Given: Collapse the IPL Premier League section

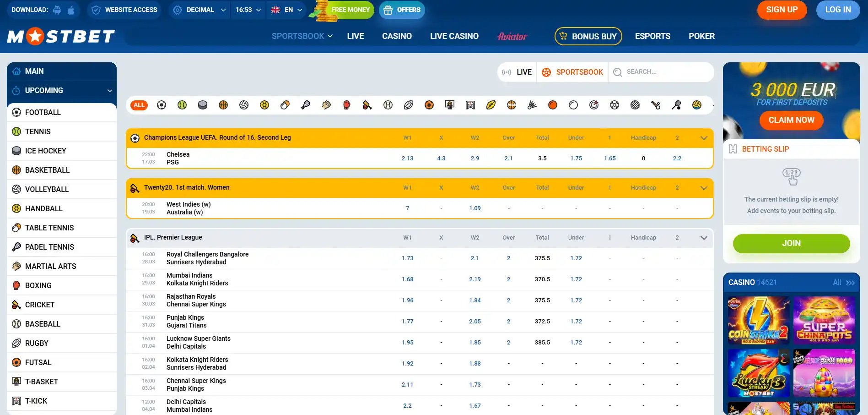Looking at the screenshot, I should [x=704, y=238].
